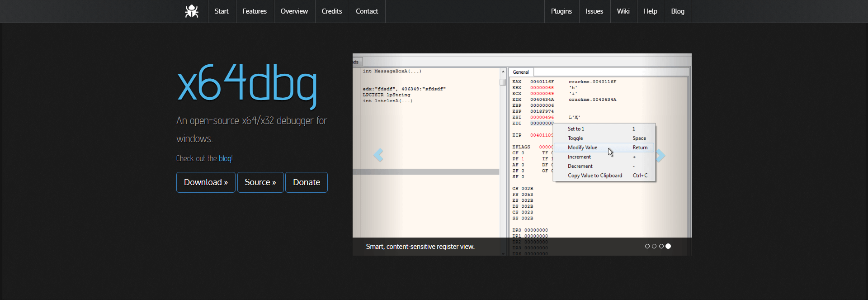Go to previous carousel slide arrow
Image resolution: width=868 pixels, height=300 pixels.
coord(378,155)
